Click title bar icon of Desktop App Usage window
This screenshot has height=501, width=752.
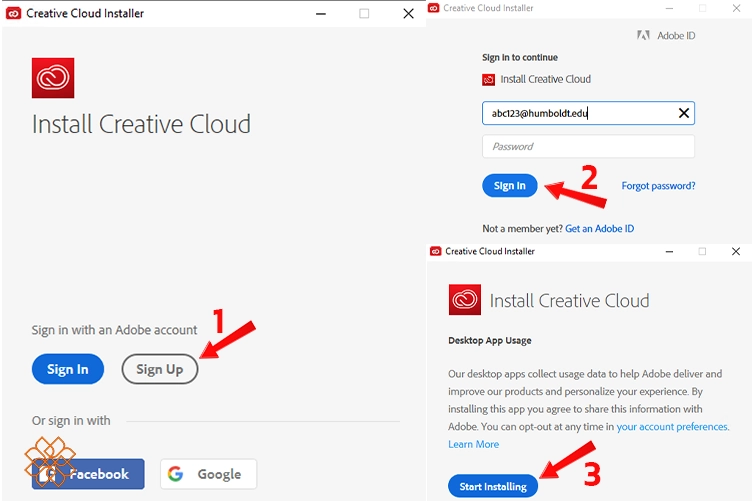[x=435, y=251]
